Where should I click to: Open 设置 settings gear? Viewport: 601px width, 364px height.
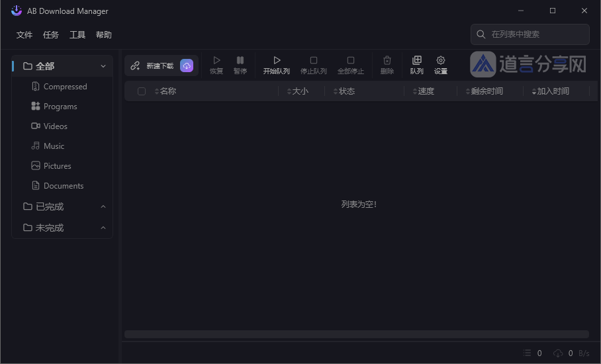coord(441,60)
